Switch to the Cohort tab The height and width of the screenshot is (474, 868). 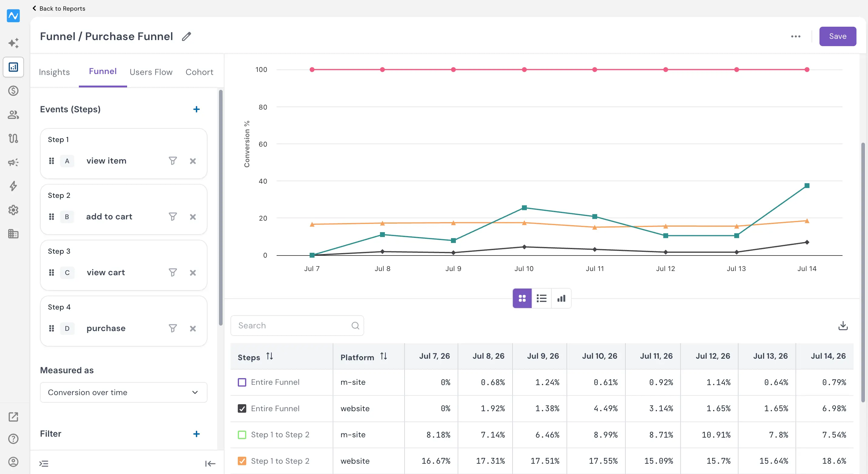(x=200, y=72)
